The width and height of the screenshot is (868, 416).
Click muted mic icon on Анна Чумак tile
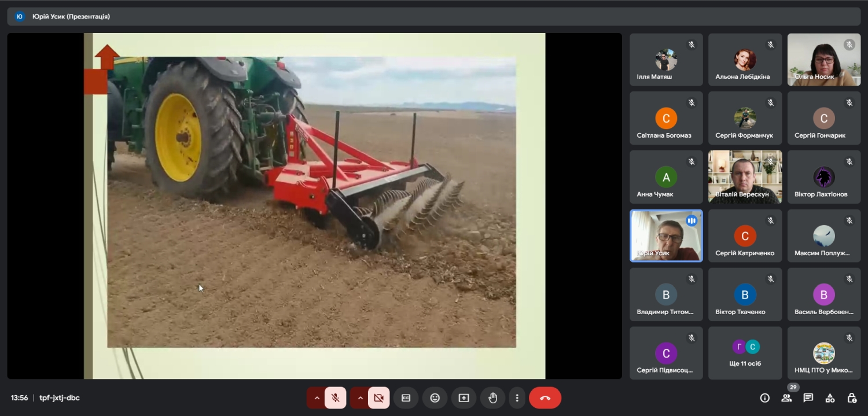[692, 162]
